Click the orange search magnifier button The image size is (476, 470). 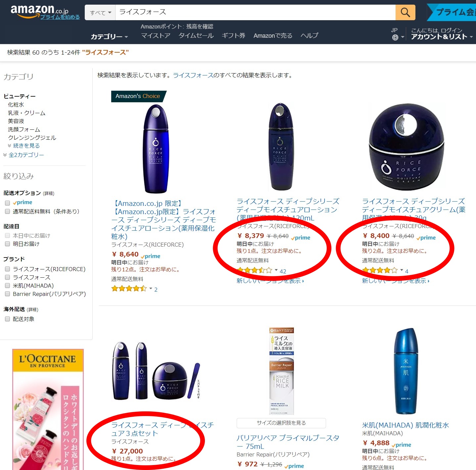405,13
